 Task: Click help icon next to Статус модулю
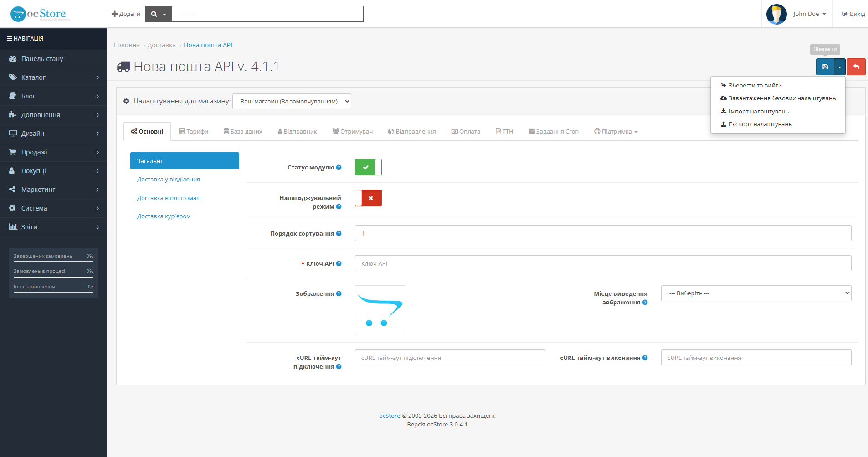pos(339,168)
